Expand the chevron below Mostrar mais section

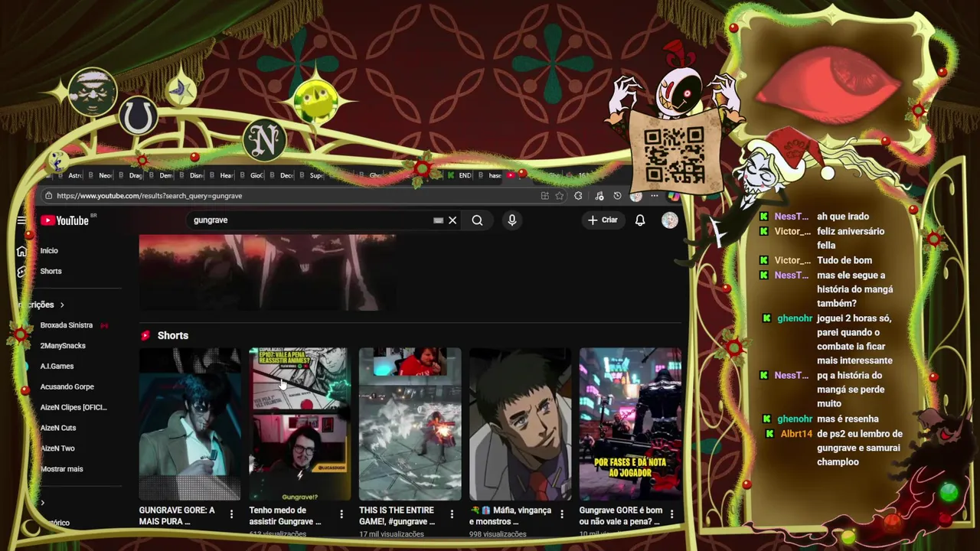tap(43, 503)
